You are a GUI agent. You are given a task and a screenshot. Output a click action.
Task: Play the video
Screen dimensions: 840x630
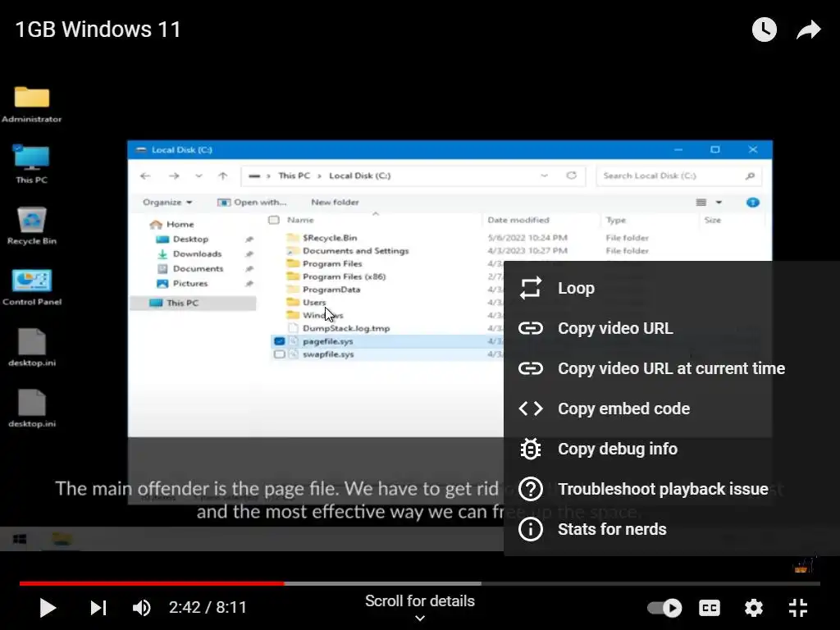coord(48,608)
